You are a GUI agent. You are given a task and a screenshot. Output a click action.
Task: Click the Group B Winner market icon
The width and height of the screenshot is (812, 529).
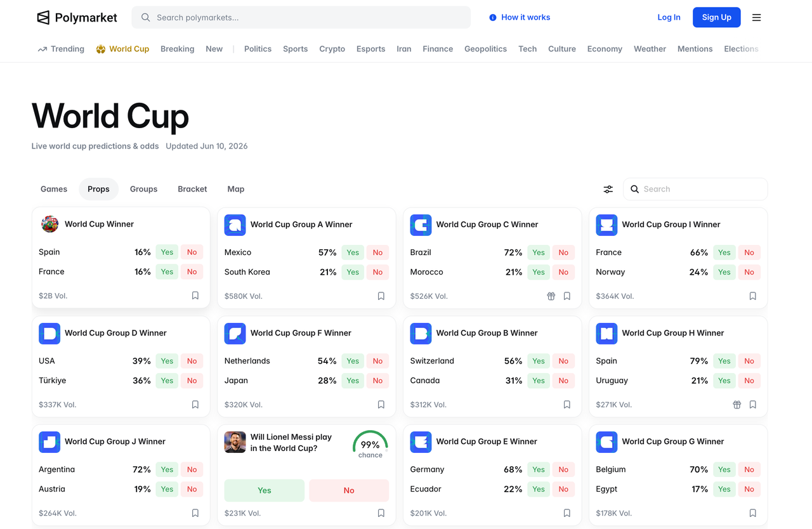(x=421, y=333)
